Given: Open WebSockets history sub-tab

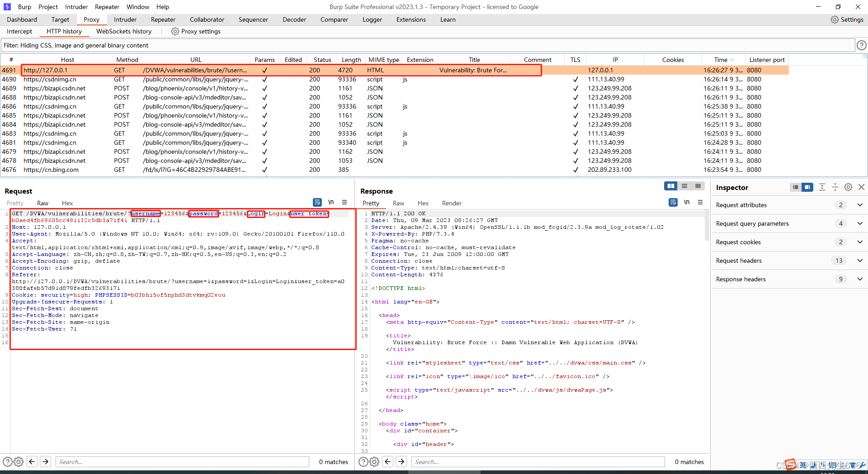Looking at the screenshot, I should [x=124, y=31].
